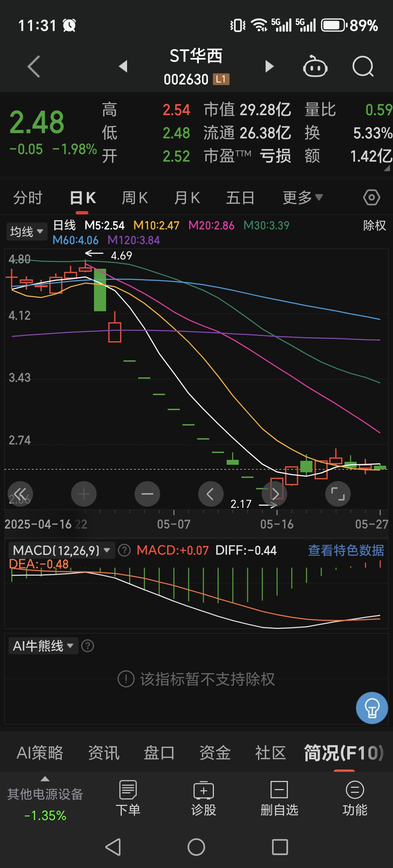Tap the blue lightbulb floating button
The height and width of the screenshot is (868, 393).
(x=372, y=708)
